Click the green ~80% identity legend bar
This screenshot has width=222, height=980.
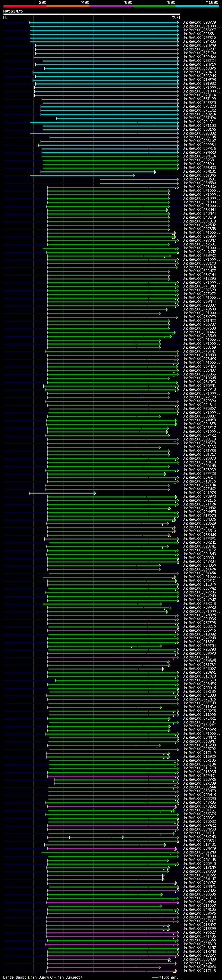point(154,6)
